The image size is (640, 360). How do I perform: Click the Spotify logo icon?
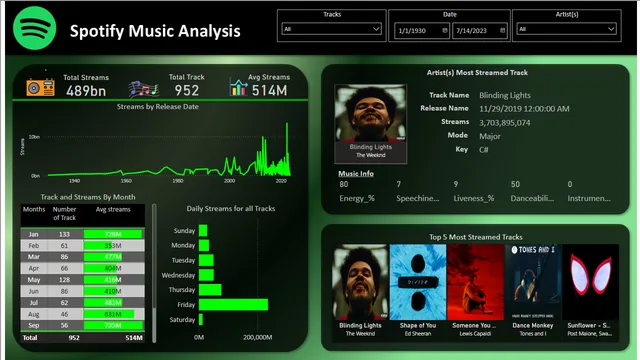coord(34,28)
